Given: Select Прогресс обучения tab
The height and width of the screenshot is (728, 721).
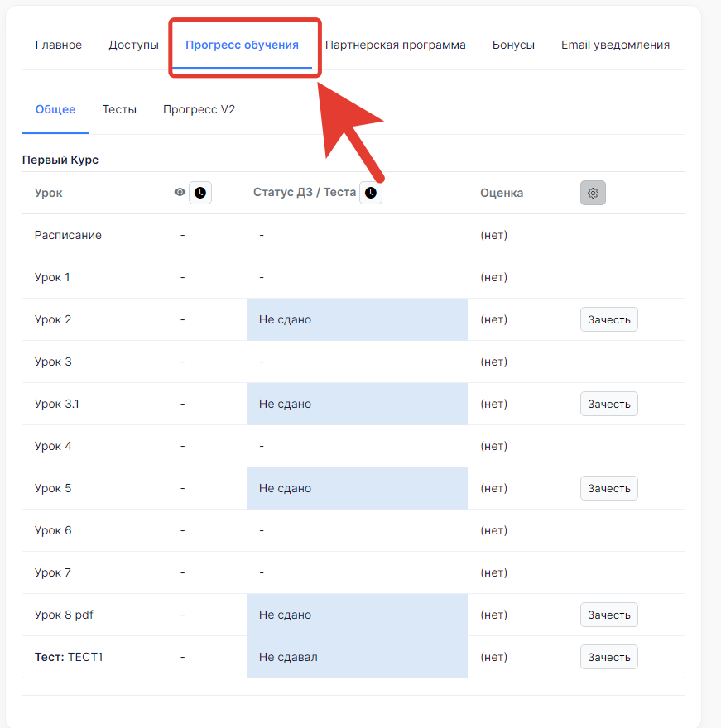Looking at the screenshot, I should [242, 45].
